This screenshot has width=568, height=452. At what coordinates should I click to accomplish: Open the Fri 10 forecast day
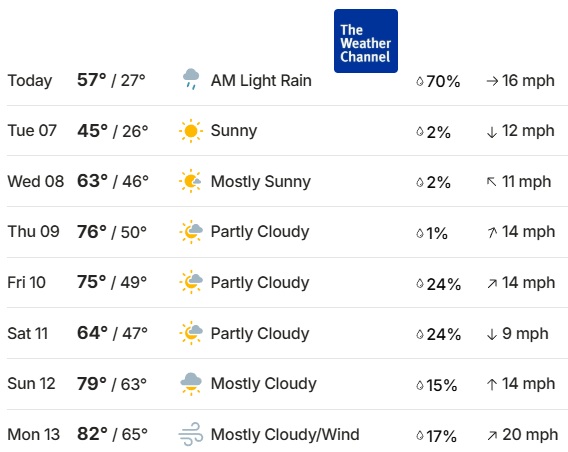point(26,282)
